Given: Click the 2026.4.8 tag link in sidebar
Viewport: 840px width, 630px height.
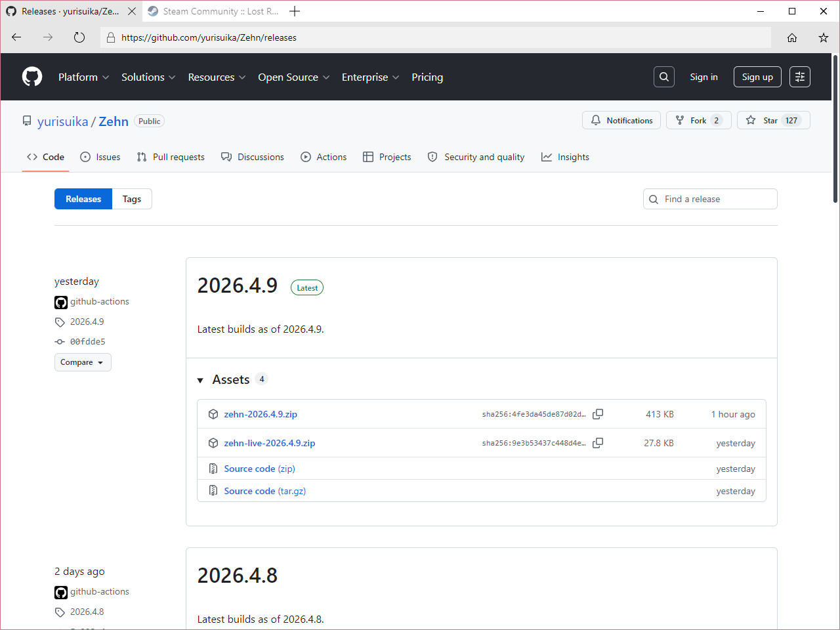Looking at the screenshot, I should click(x=87, y=612).
